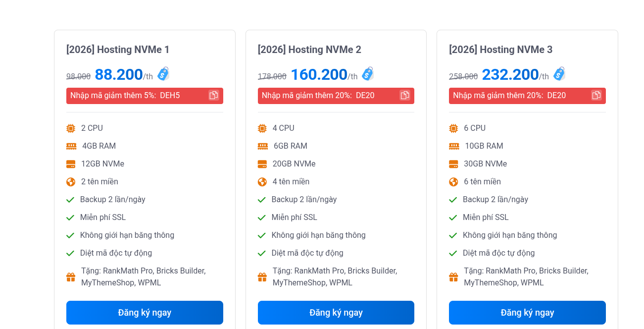Select the RAM icon on Hosting NVMe 2
The height and width of the screenshot is (329, 644).
point(262,146)
